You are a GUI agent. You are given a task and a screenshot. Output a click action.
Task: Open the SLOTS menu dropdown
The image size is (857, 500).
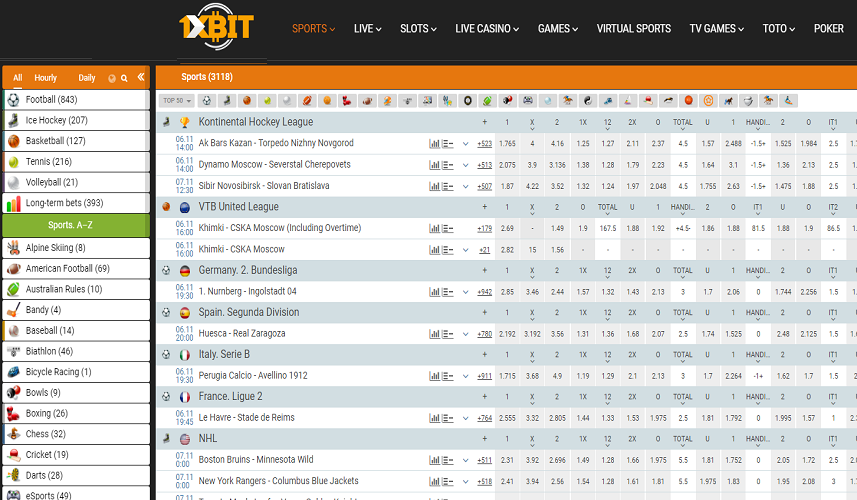418,28
